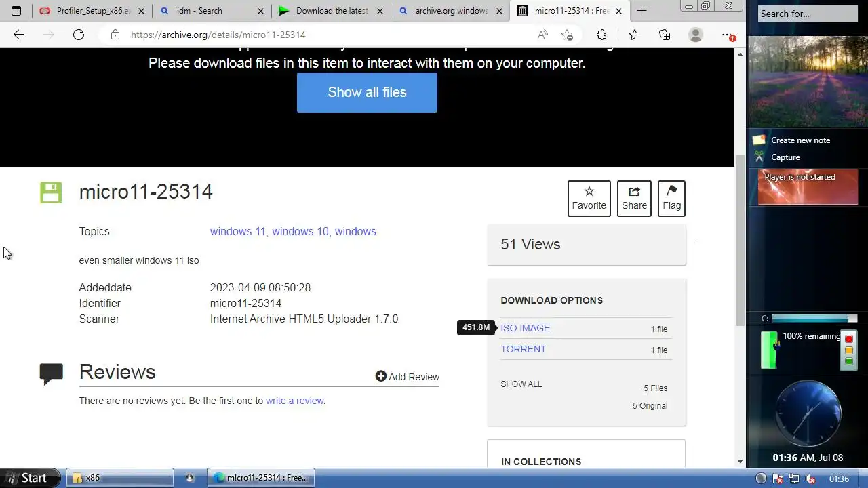Activate the Read aloud icon
868x488 pixels.
click(x=542, y=35)
